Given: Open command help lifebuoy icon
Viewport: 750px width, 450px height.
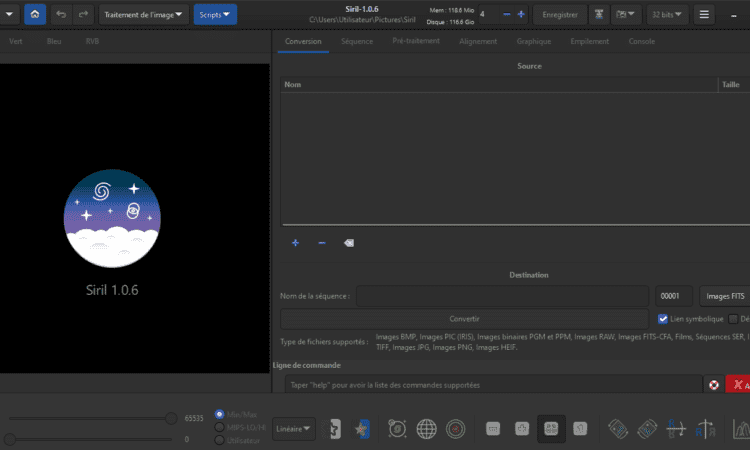Looking at the screenshot, I should tap(714, 384).
